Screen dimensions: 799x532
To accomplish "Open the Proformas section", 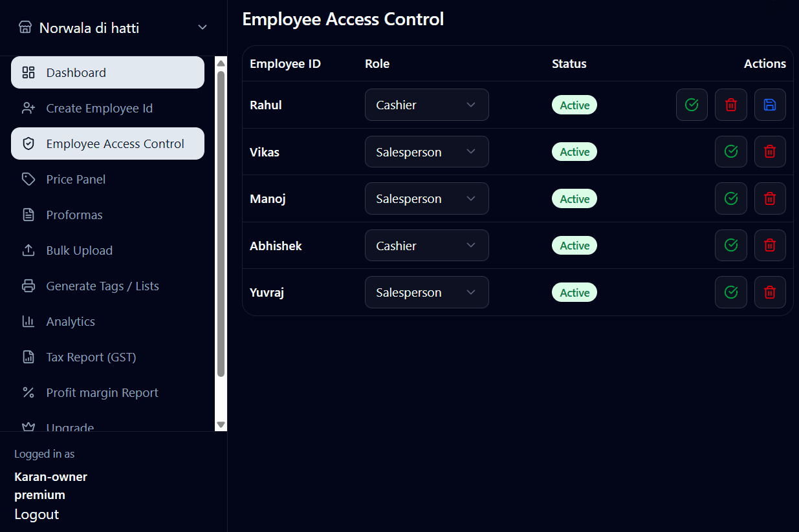I will click(74, 215).
